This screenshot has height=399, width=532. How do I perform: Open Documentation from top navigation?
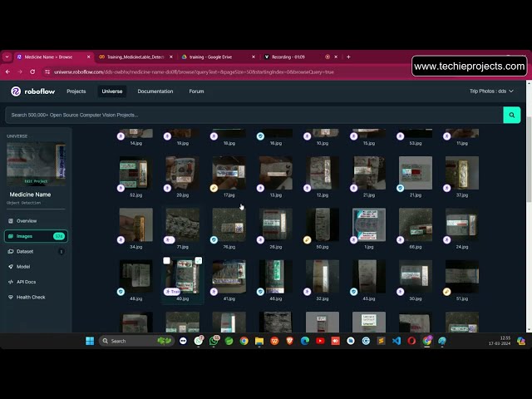[x=155, y=91]
